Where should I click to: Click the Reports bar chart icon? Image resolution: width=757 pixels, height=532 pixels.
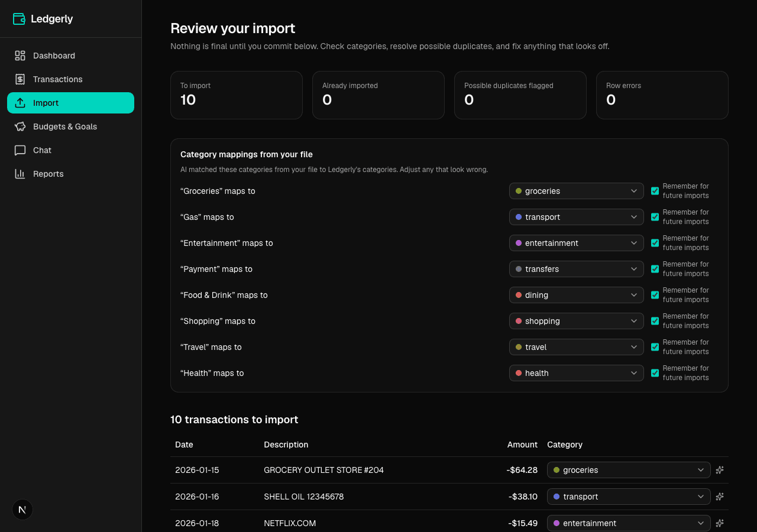pos(20,174)
